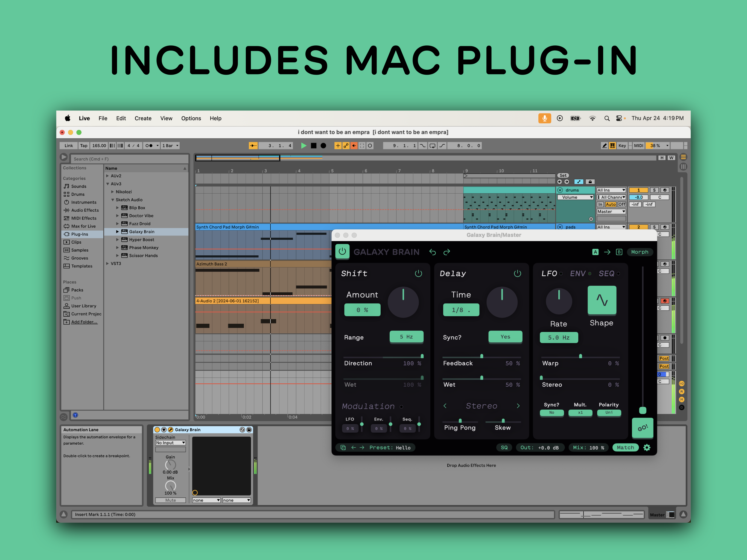This screenshot has height=560, width=747.
Task: Switch to the ENV modulation tab
Action: 578,274
